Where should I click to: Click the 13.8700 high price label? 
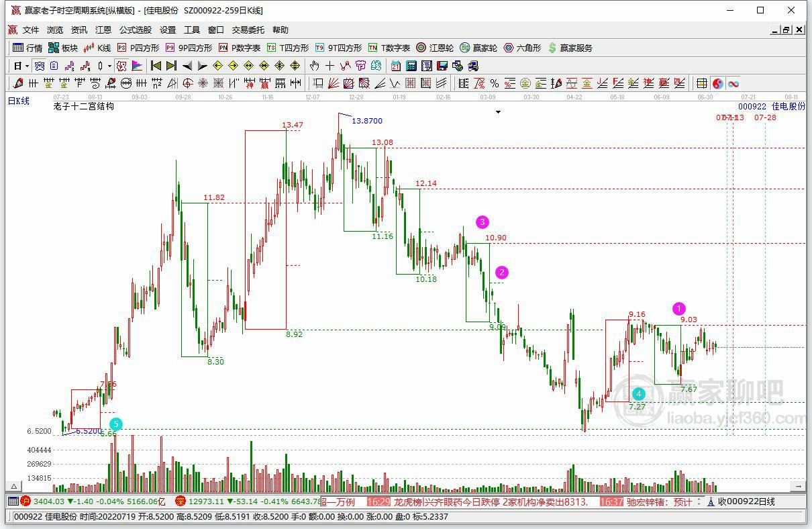[367, 121]
